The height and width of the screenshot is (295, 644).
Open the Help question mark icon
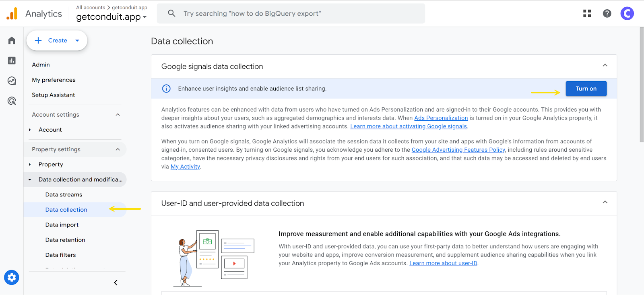coord(607,14)
